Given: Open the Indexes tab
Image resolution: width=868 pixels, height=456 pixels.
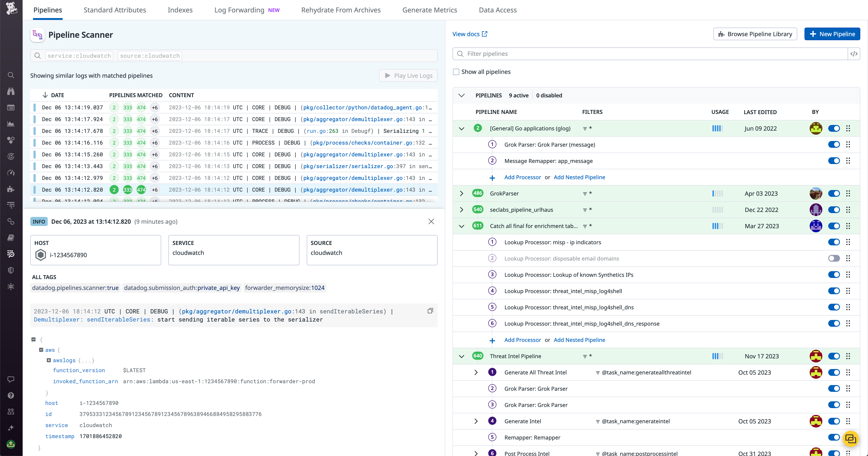Looking at the screenshot, I should coord(180,10).
